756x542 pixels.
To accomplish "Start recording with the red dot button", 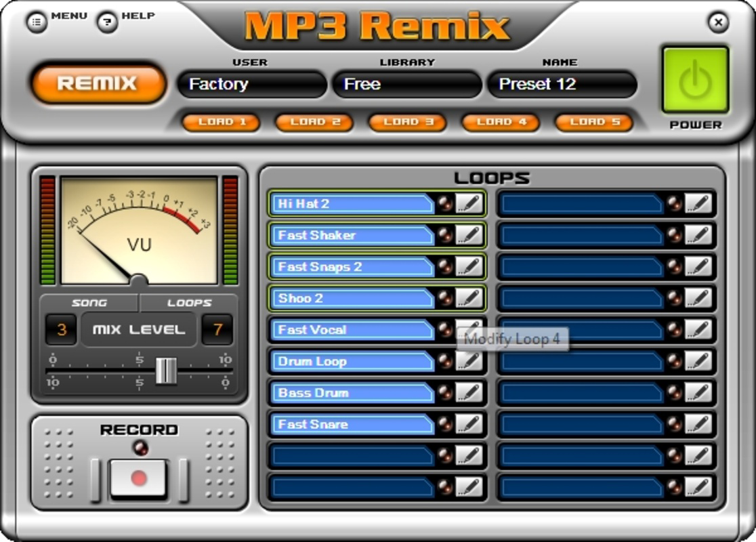I will pyautogui.click(x=139, y=478).
